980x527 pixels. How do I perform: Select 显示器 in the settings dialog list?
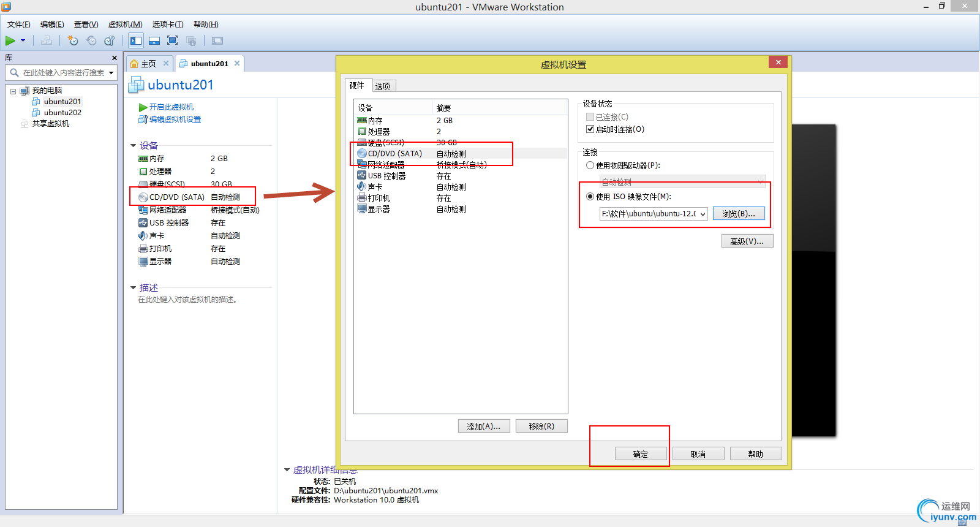point(461,209)
